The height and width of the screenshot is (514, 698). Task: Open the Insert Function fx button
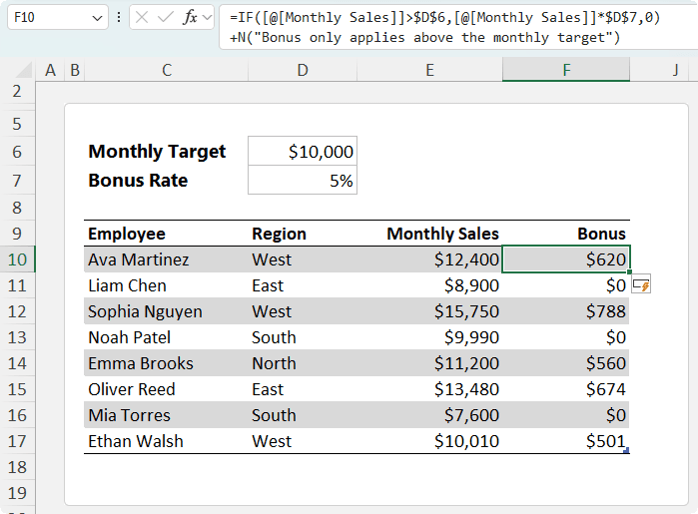pyautogui.click(x=190, y=17)
